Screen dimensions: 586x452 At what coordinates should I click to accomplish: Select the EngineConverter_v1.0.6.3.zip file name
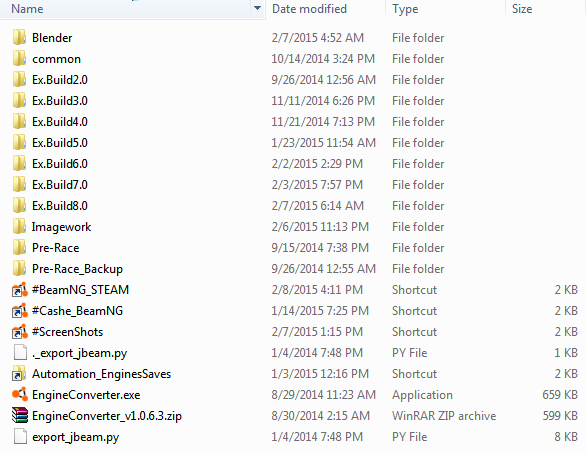click(x=107, y=416)
